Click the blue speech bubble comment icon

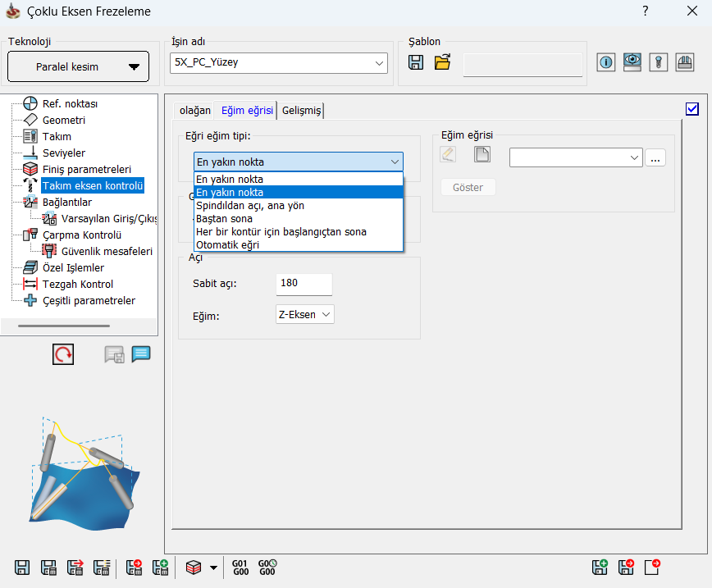[141, 354]
